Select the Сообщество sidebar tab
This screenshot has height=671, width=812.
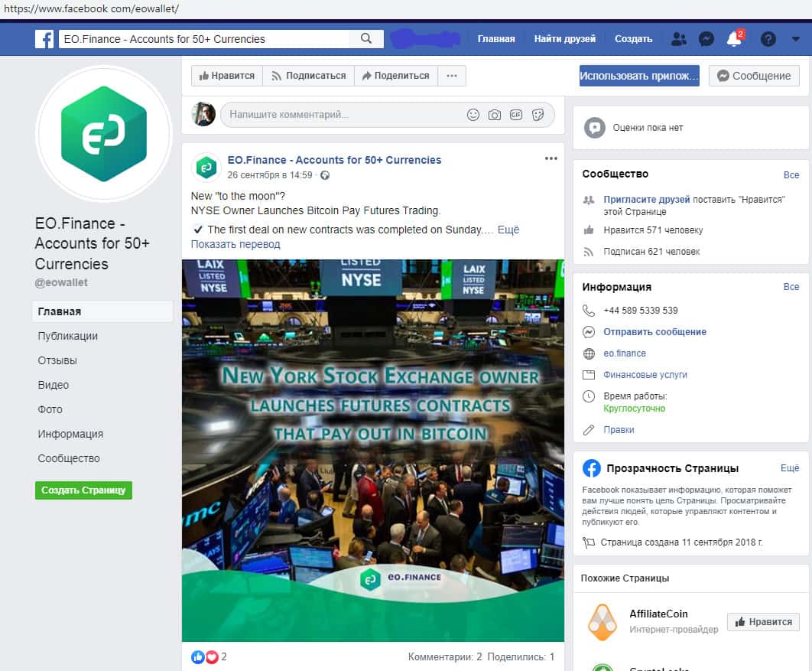[69, 458]
